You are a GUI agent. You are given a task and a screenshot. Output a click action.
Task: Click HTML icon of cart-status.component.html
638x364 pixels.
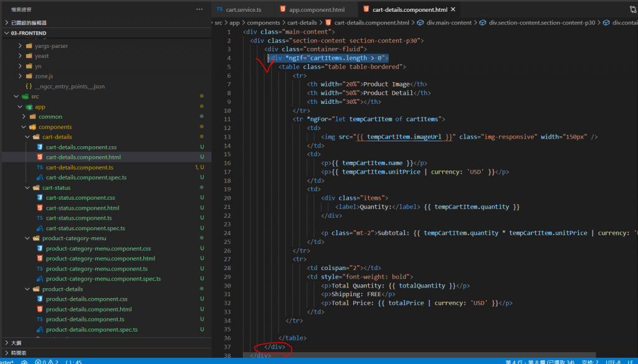click(x=39, y=208)
